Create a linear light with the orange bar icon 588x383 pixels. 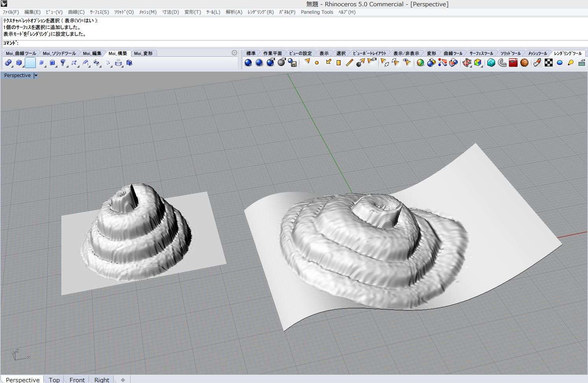[x=349, y=63]
